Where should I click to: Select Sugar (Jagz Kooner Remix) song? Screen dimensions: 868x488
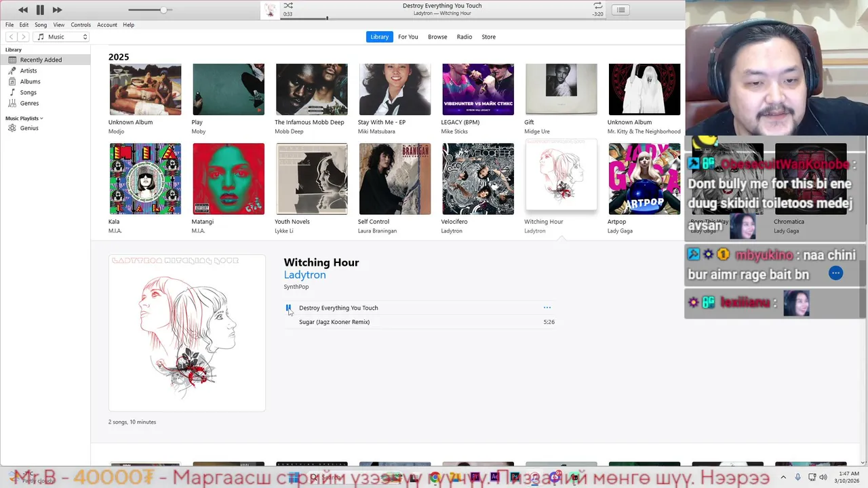(420, 322)
